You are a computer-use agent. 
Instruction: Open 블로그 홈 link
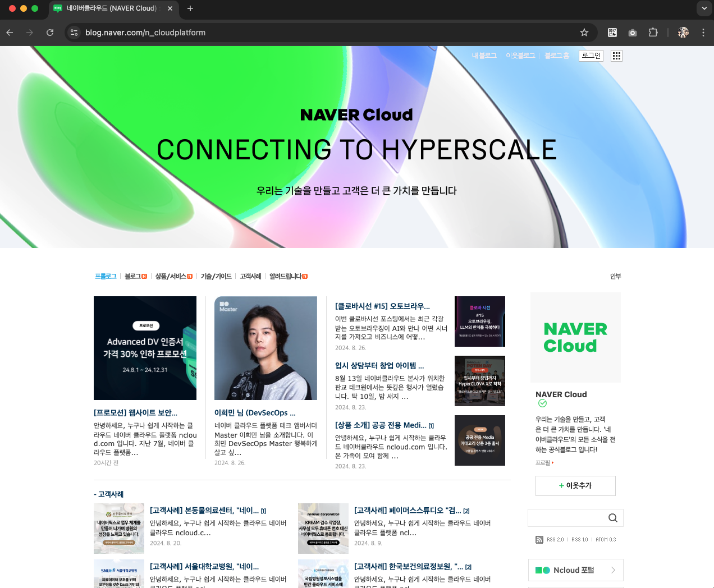pyautogui.click(x=557, y=56)
